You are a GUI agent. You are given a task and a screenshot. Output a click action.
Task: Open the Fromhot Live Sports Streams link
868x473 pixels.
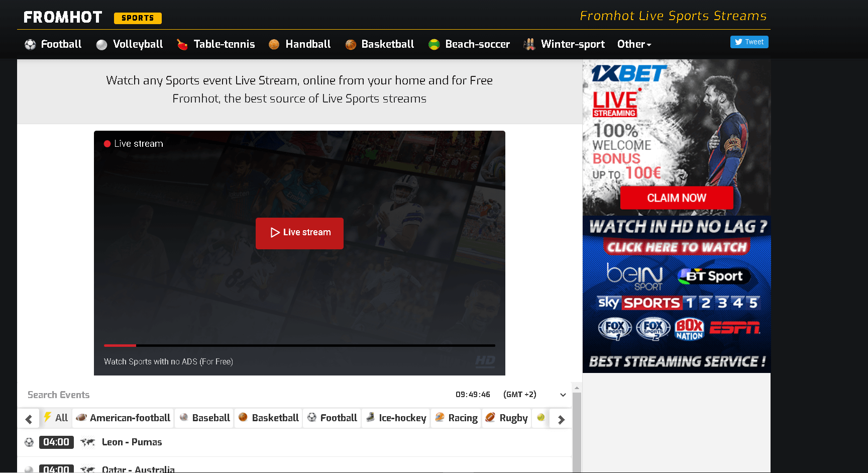click(x=673, y=16)
